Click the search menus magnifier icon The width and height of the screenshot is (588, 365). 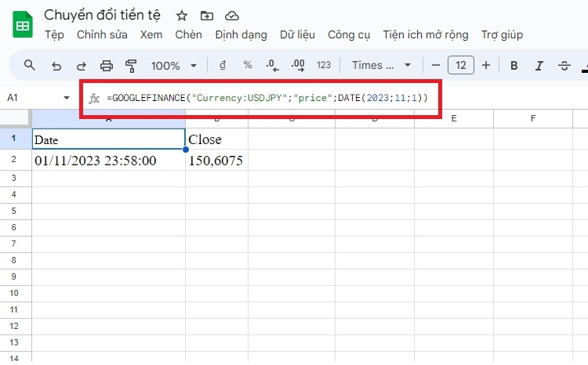click(30, 65)
